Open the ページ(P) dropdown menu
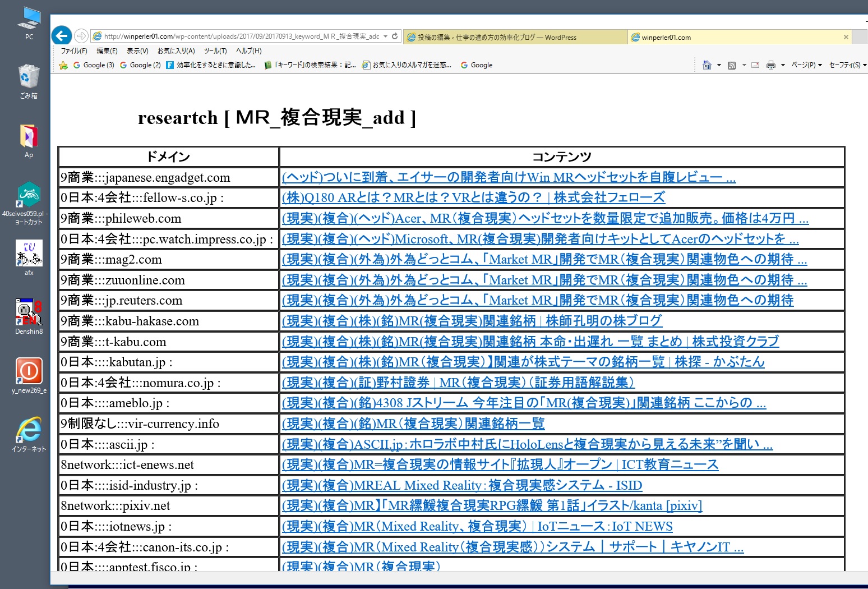The width and height of the screenshot is (868, 589). [807, 65]
